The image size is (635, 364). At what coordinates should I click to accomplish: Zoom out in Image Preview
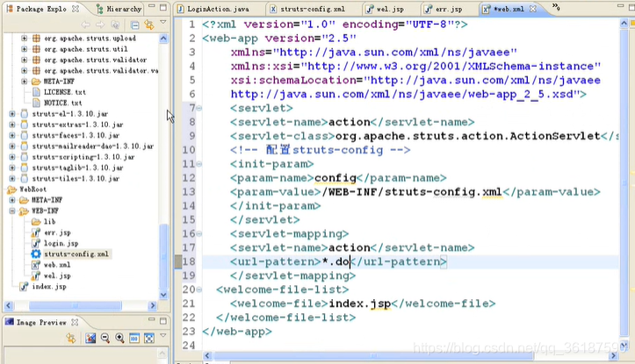coord(105,338)
